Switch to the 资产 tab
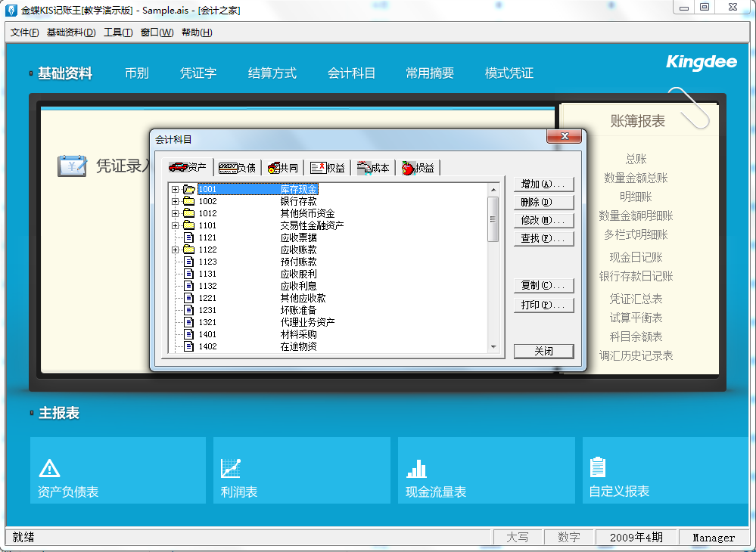The image size is (756, 552). (x=188, y=167)
